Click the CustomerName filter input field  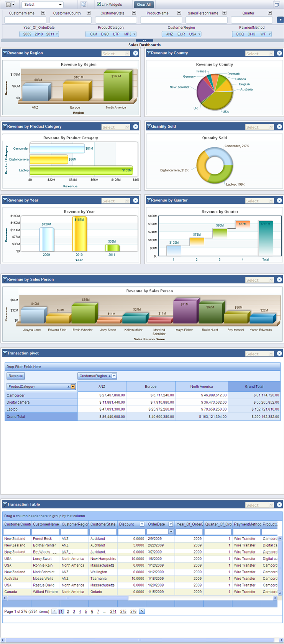pos(25,20)
